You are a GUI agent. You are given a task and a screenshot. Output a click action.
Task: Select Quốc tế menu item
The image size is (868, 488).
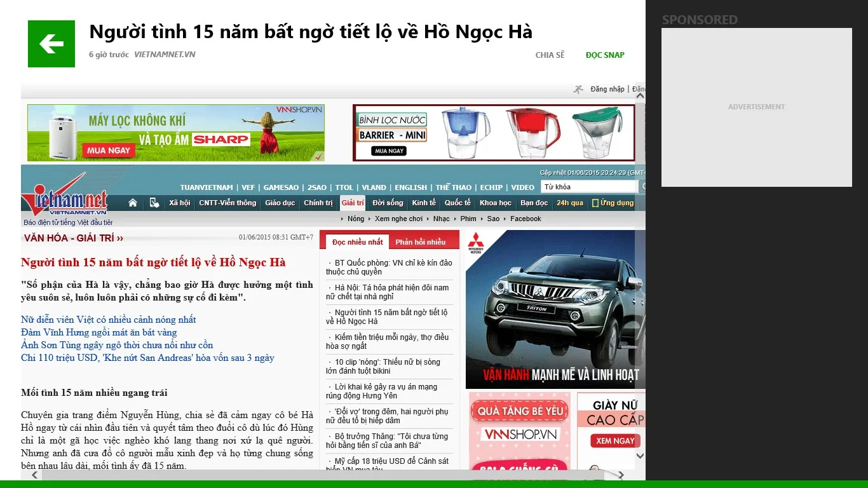pyautogui.click(x=458, y=203)
